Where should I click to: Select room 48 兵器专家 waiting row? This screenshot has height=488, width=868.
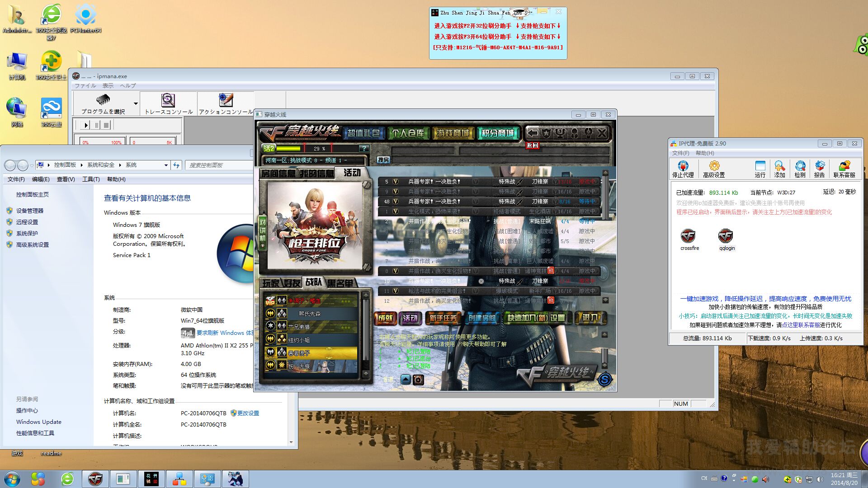pyautogui.click(x=489, y=202)
